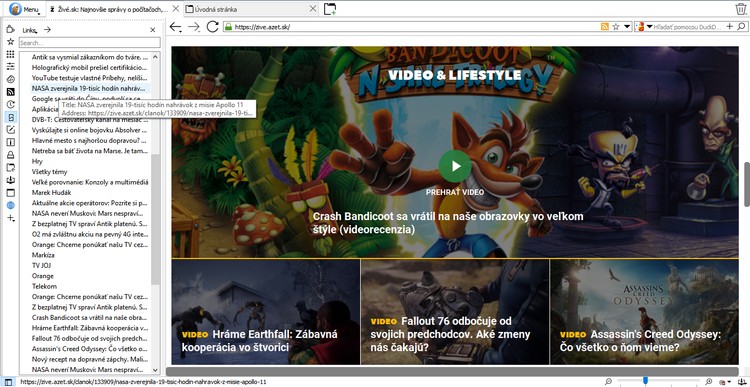Go back to previous page
Viewport: 750px width, 387px height.
click(x=176, y=27)
